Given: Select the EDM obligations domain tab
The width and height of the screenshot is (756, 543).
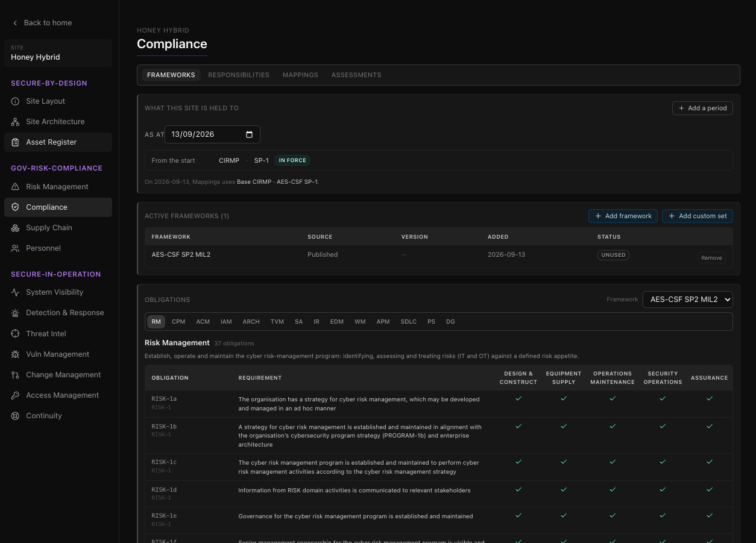Looking at the screenshot, I should tap(337, 322).
